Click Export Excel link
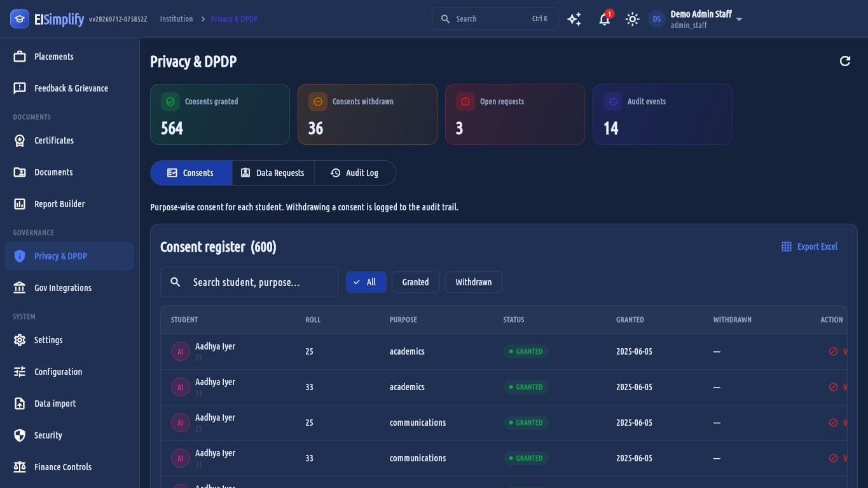Viewport: 868px width, 488px height. click(x=809, y=247)
